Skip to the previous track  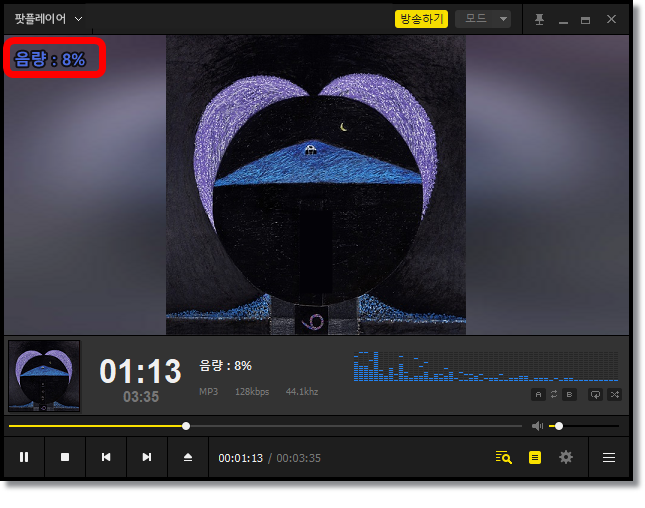click(x=106, y=457)
